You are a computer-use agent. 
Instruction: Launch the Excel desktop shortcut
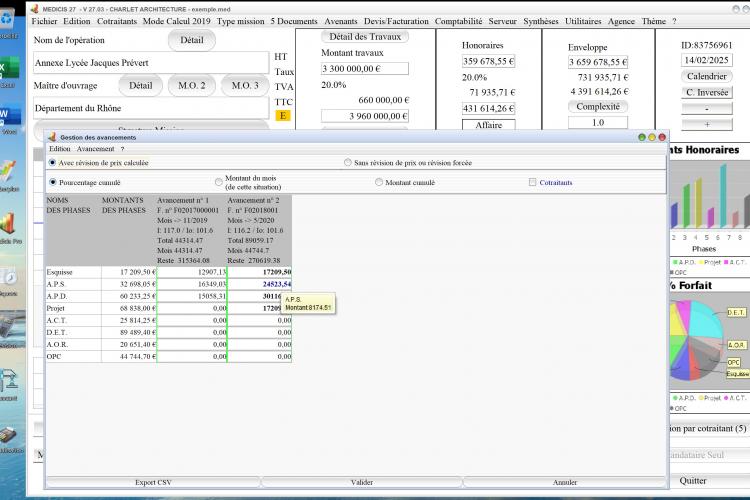[9, 71]
